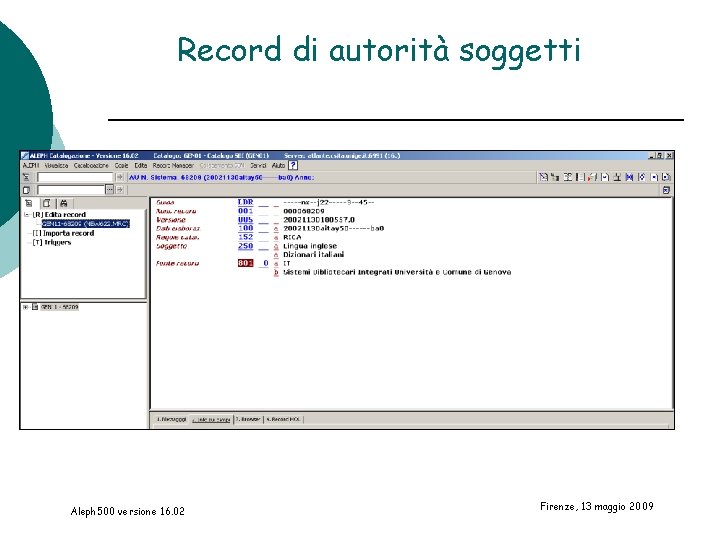Screen dimensions: 720x540
Task: Select [R] Edita record in tree
Action: pyautogui.click(x=59, y=214)
